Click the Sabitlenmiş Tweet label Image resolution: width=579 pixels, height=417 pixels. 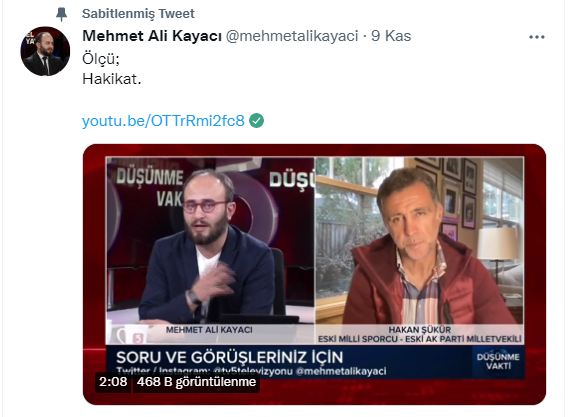tap(138, 14)
